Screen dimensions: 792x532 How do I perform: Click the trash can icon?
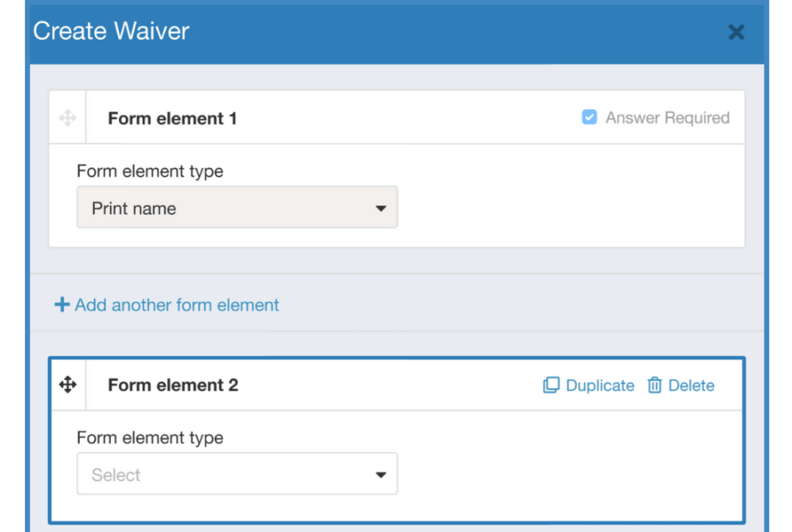click(654, 386)
